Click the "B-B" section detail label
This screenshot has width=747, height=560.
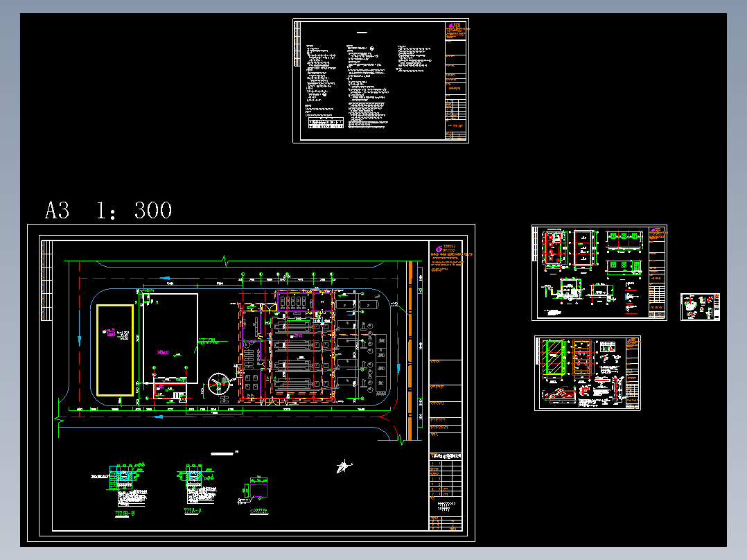[x=125, y=514]
